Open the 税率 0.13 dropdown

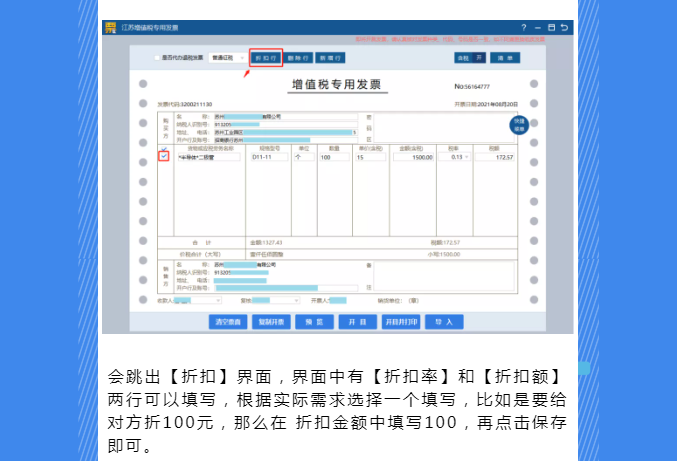pos(454,157)
